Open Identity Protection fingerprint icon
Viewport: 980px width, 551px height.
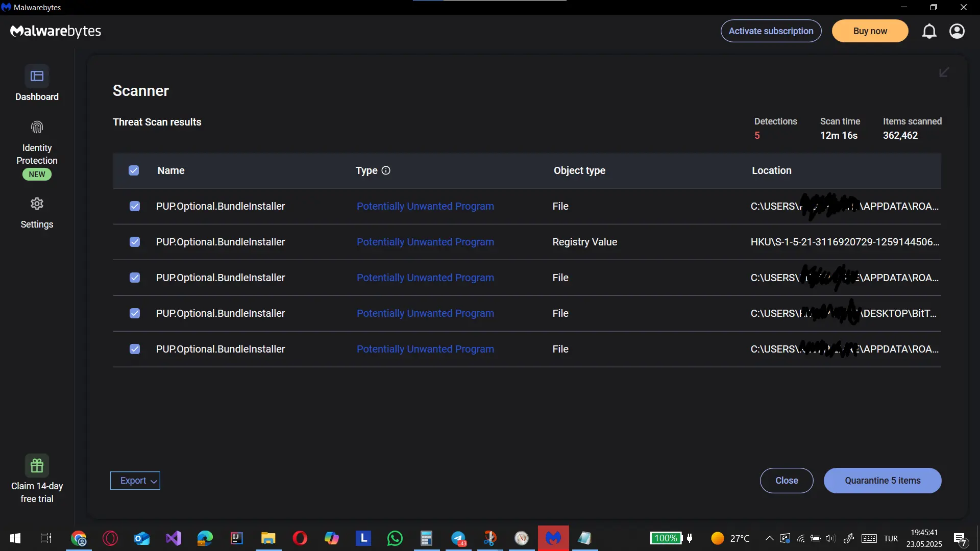tap(37, 127)
